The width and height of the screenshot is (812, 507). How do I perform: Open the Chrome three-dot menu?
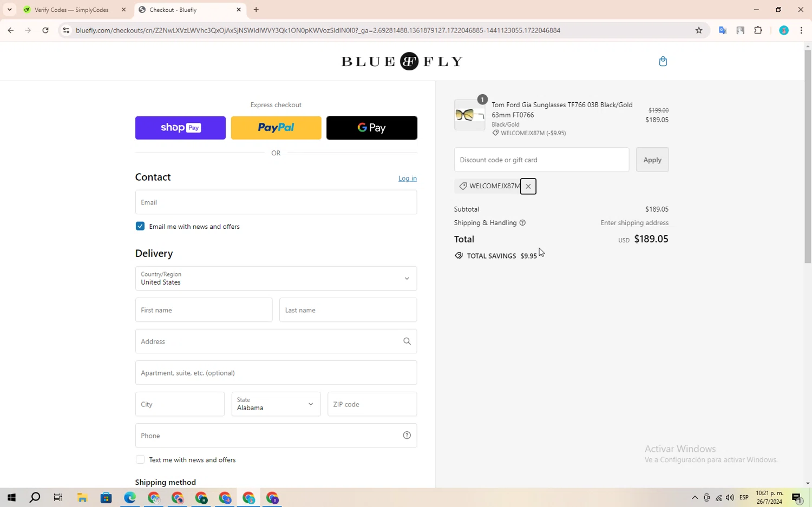[801, 30]
